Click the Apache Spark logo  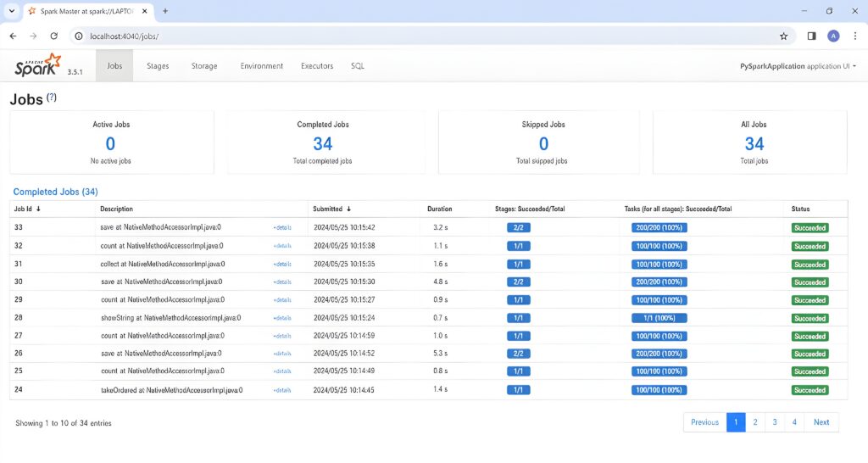pos(37,64)
